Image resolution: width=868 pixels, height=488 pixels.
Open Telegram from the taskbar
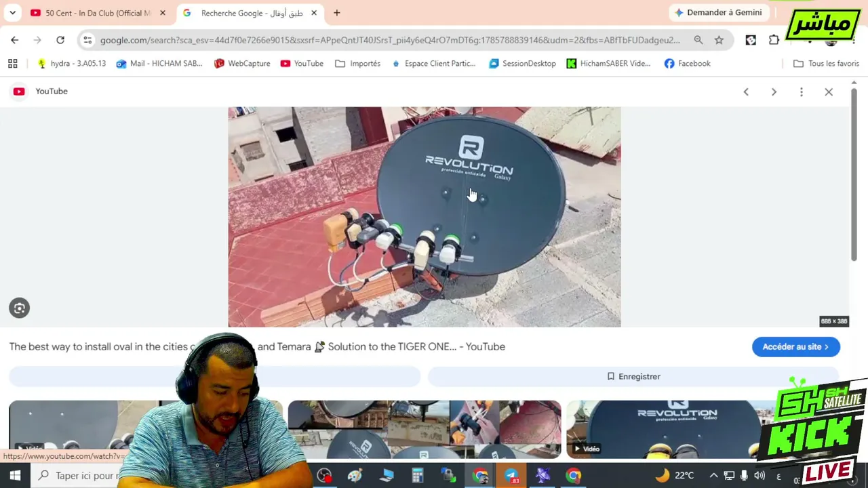(511, 476)
